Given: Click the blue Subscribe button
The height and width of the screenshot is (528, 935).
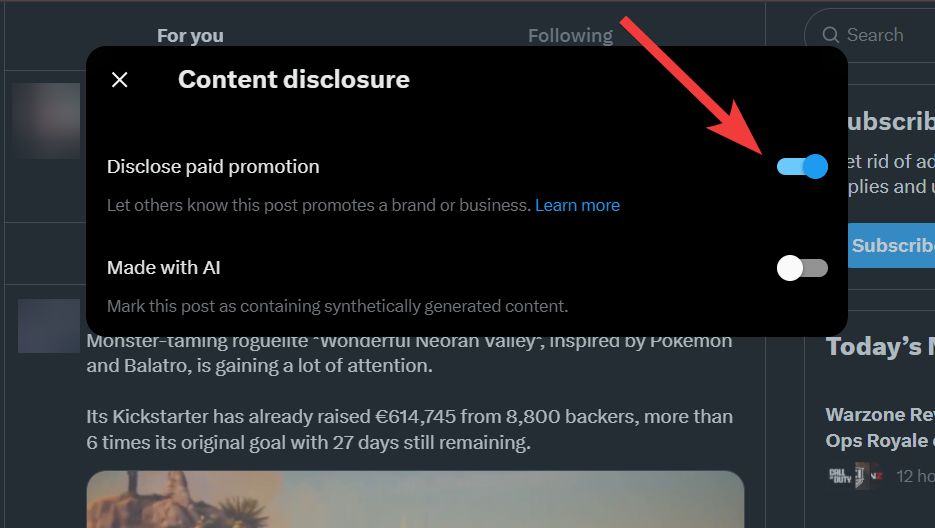Looking at the screenshot, I should [892, 245].
